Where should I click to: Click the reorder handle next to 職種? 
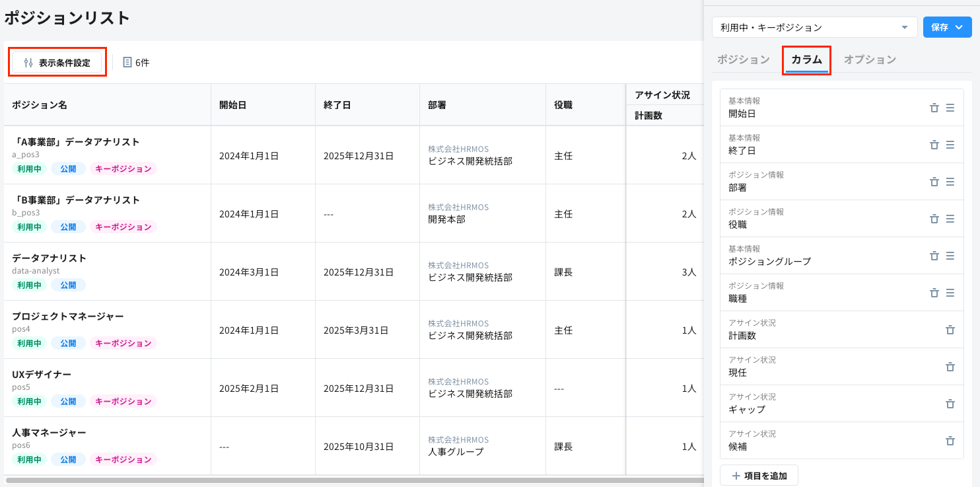point(951,292)
